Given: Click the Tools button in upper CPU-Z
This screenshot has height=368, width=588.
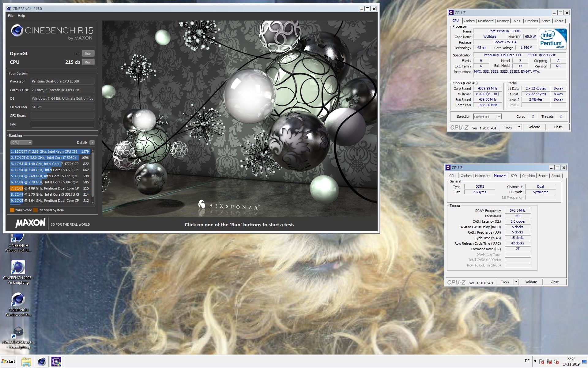Looking at the screenshot, I should click(x=508, y=127).
